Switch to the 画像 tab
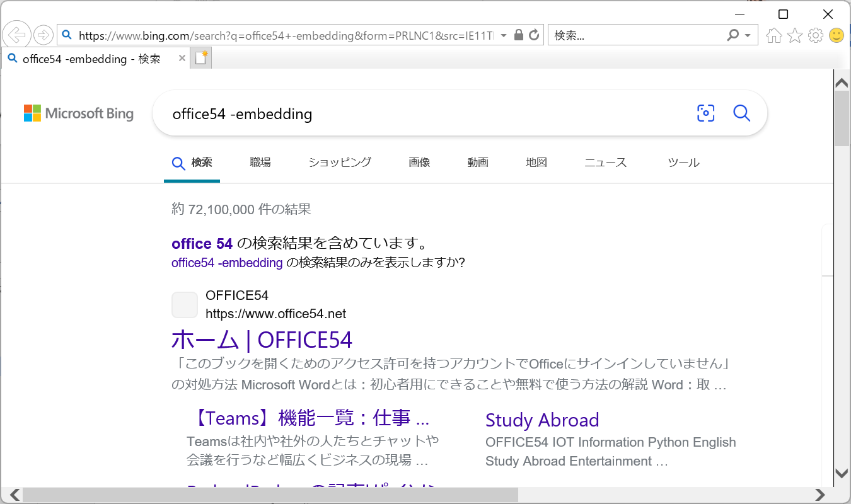The height and width of the screenshot is (504, 851). [x=419, y=163]
